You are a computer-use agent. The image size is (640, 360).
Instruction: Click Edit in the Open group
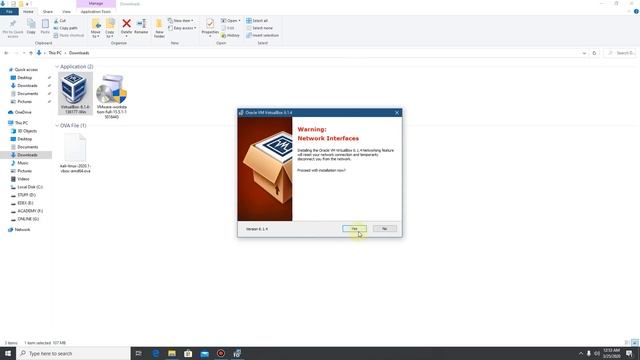pos(228,28)
